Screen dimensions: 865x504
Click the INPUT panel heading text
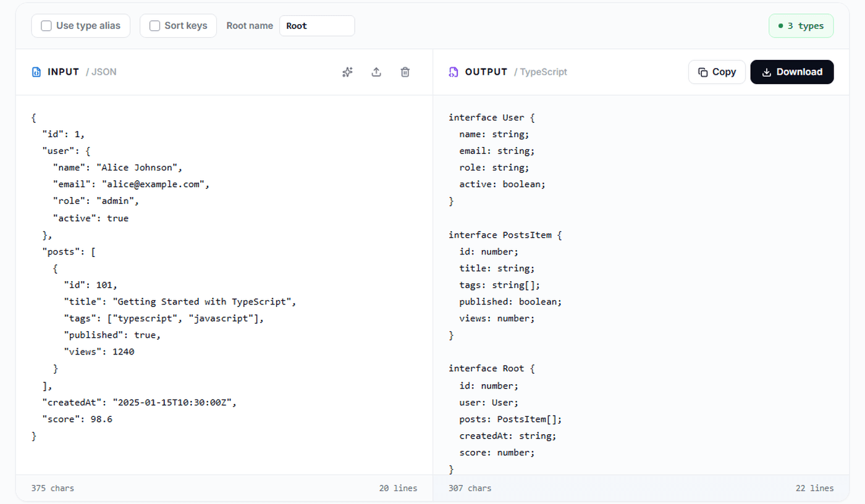[64, 72]
